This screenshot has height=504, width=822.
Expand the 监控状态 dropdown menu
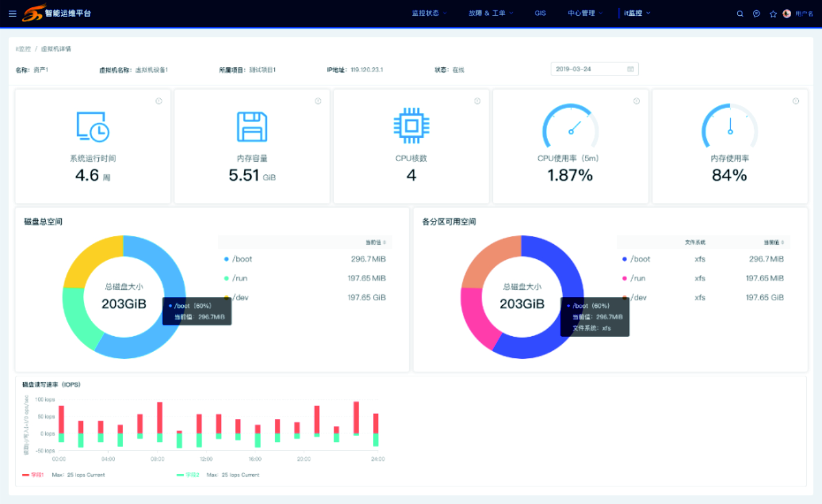429,13
